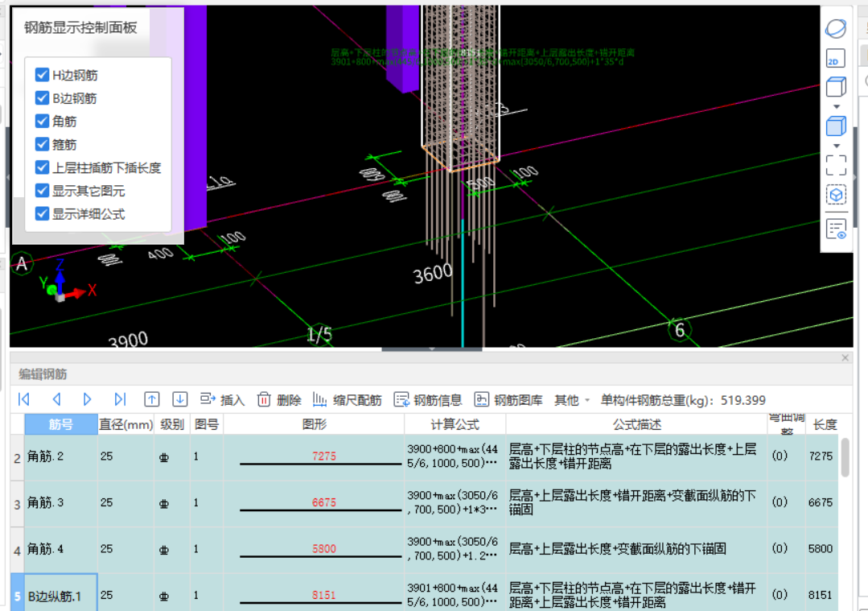Click the 钢筋显示控制面板 title
The height and width of the screenshot is (611, 868).
pyautogui.click(x=80, y=27)
